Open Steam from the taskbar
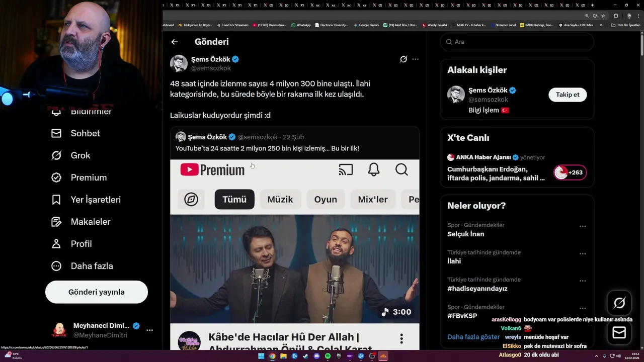Image resolution: width=644 pixels, height=362 pixels. (305, 356)
